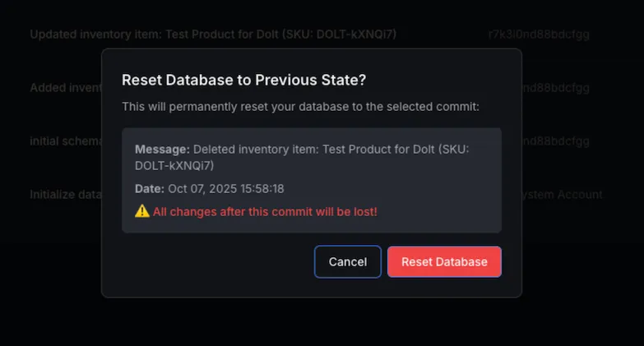Viewport: 644px width, 346px height.
Task: Select the 'initial schema' commit row
Action: [64, 141]
